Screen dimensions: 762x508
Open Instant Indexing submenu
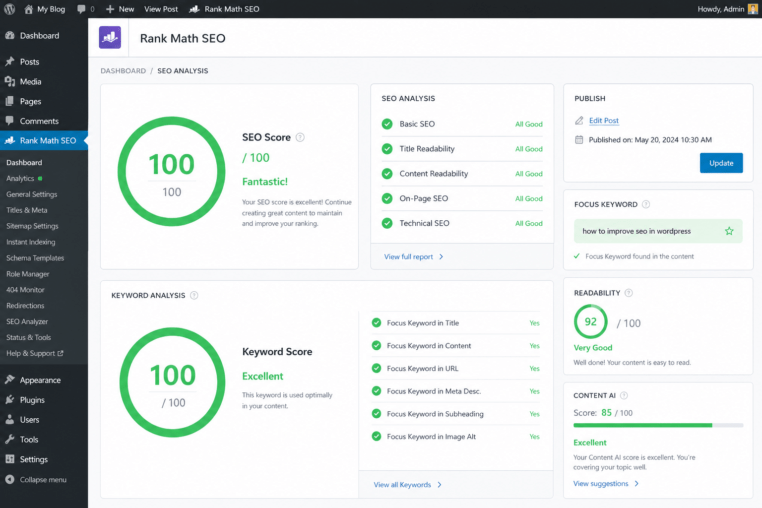pyautogui.click(x=31, y=242)
